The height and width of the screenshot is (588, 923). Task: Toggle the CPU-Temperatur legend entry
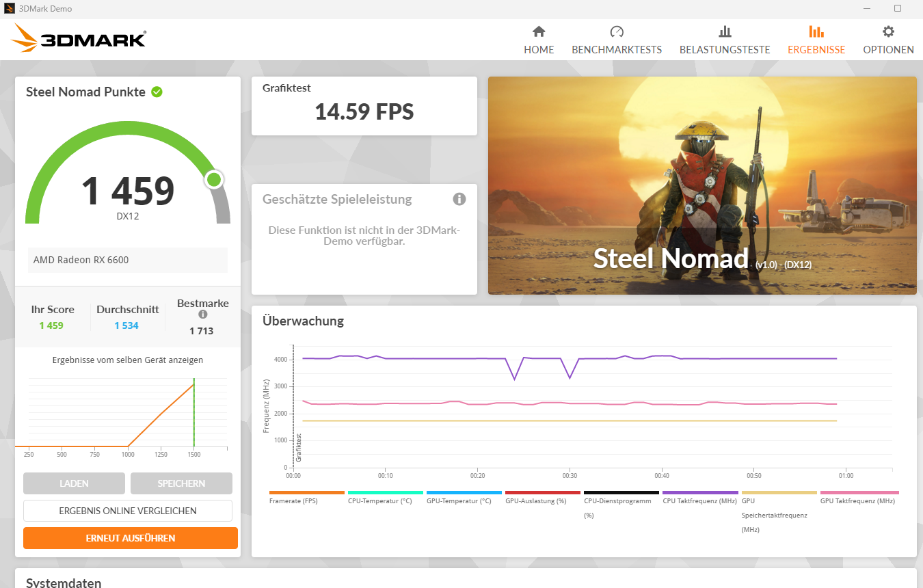pyautogui.click(x=386, y=497)
